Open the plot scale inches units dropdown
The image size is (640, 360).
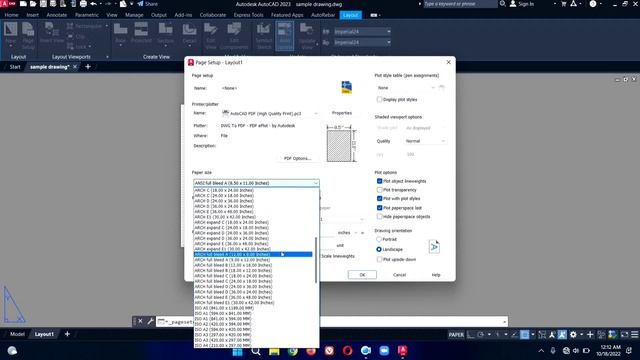click(356, 232)
